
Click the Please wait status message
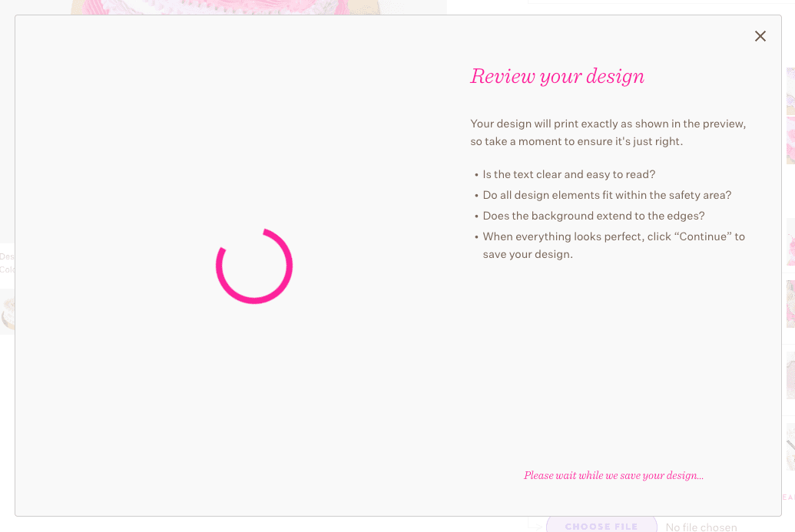coord(613,475)
